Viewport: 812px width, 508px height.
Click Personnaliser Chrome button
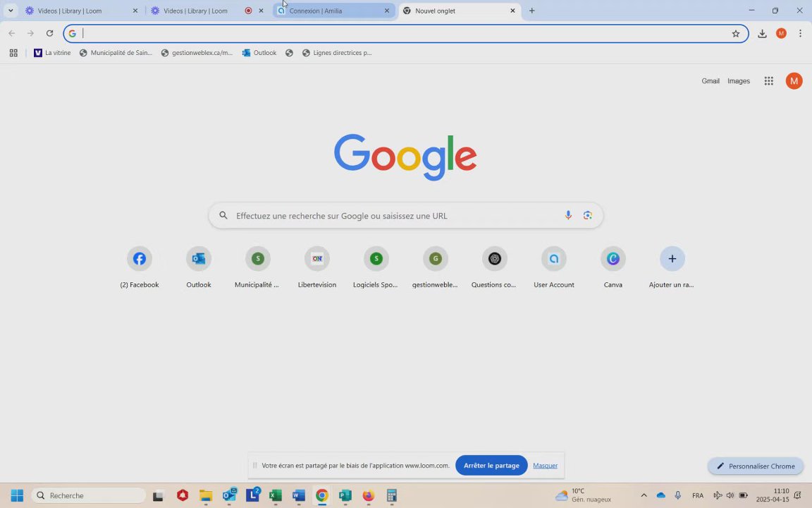coord(756,466)
